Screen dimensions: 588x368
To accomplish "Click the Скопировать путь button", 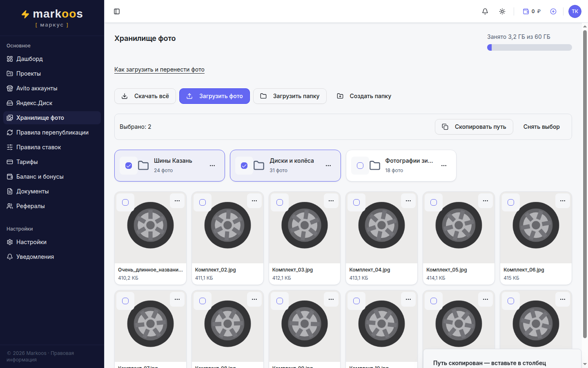I will 474,127.
